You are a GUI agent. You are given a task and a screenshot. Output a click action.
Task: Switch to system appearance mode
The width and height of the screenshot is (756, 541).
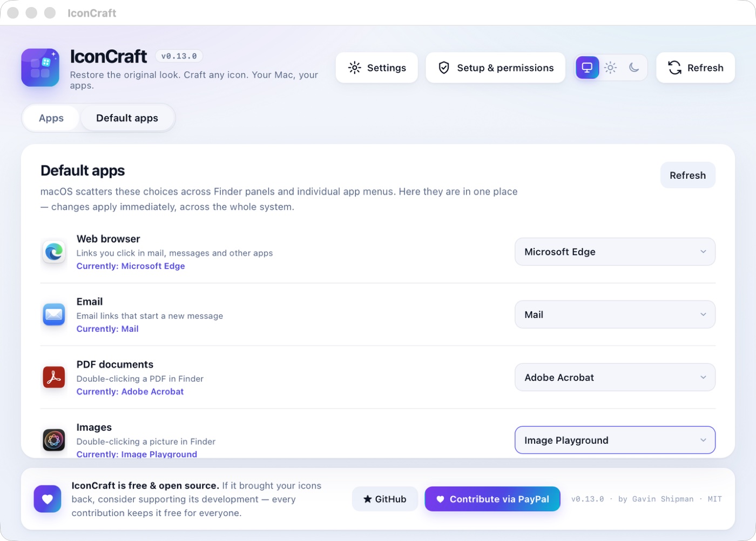tap(587, 68)
